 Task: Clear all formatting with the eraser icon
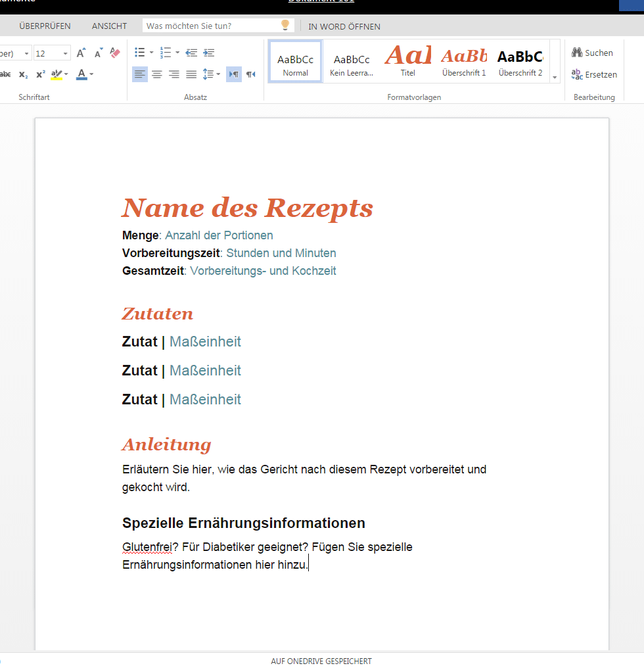pos(115,53)
